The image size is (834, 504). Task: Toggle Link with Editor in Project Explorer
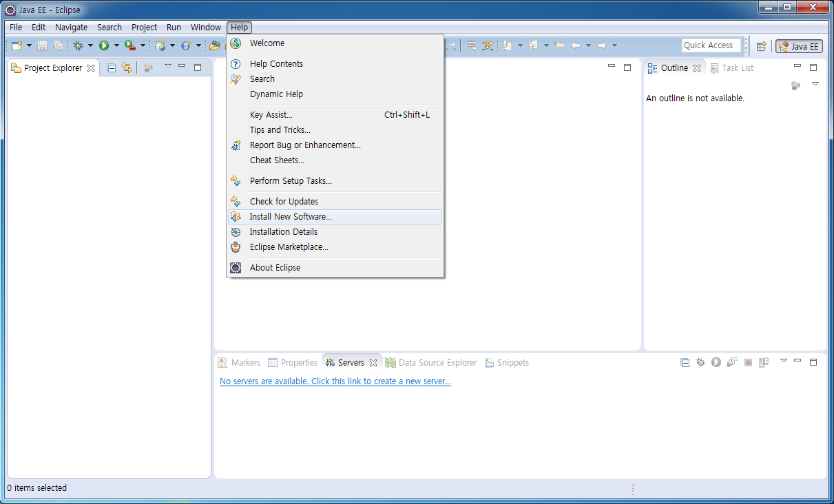126,67
